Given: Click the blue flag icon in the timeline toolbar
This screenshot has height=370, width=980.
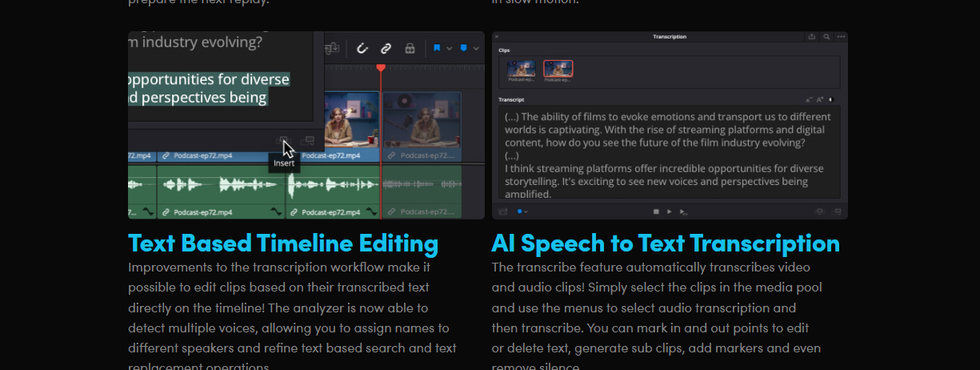Looking at the screenshot, I should pos(437,48).
